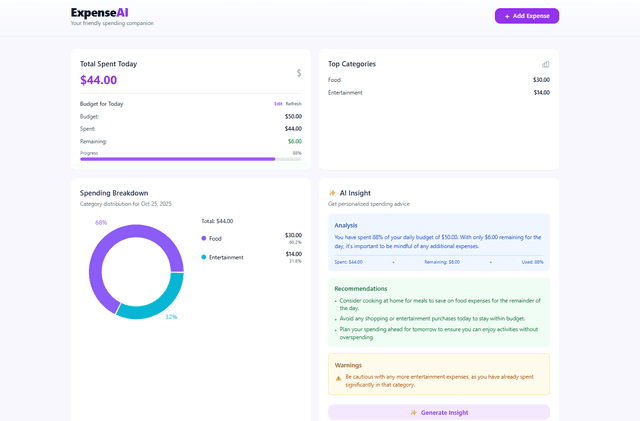
Task: Refresh the budget for today
Action: [293, 104]
